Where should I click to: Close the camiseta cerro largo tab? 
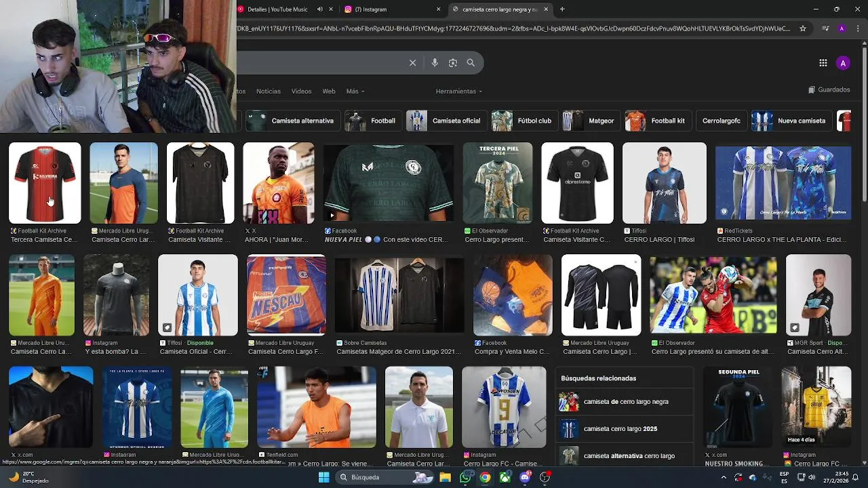546,9
